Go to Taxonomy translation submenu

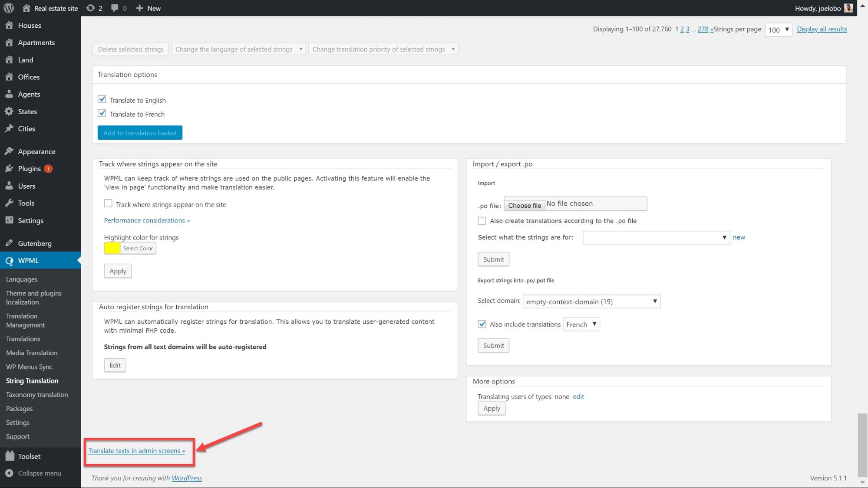pyautogui.click(x=37, y=395)
